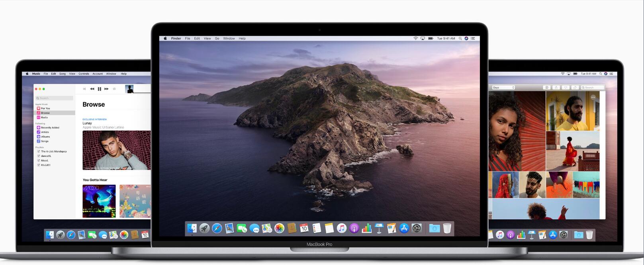This screenshot has width=644, height=265.
Task: Open Keynote in the center dock
Action: click(x=379, y=228)
